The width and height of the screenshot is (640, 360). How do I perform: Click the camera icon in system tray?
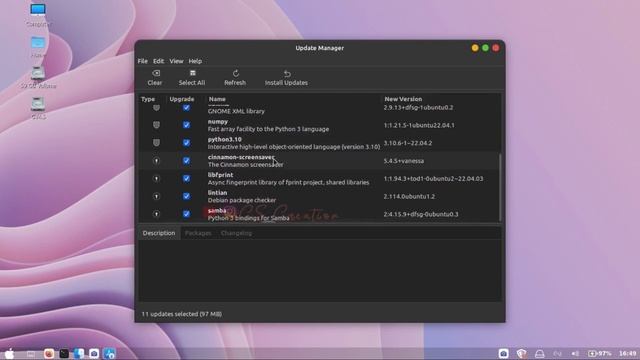[503, 353]
